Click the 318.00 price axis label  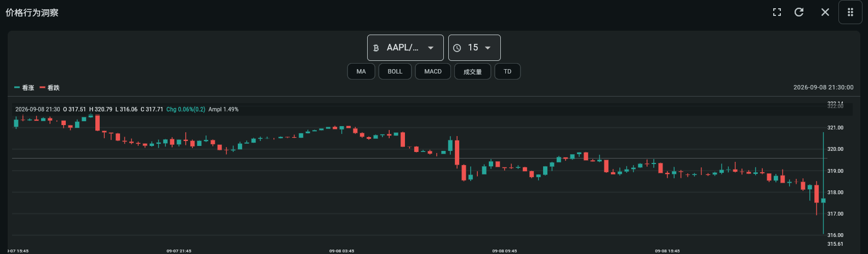click(835, 193)
